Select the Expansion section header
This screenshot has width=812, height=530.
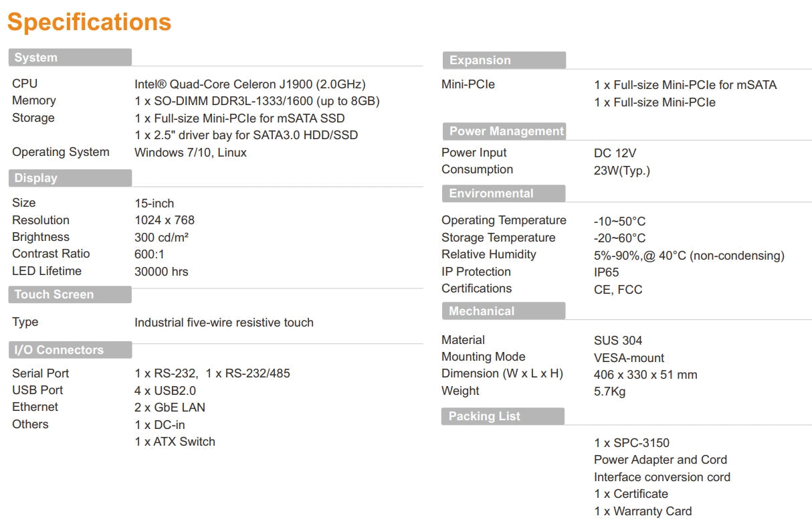pyautogui.click(x=480, y=60)
